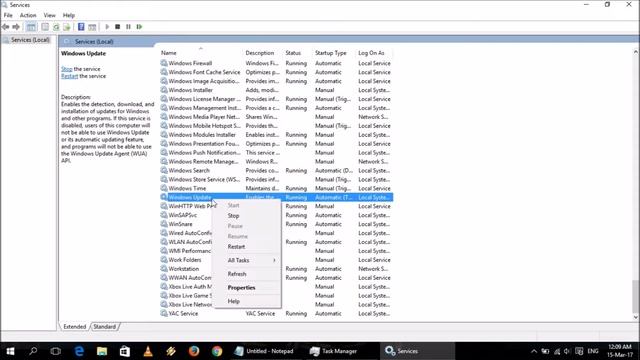640x360 pixels.
Task: Open File Explorer from the taskbar
Action: pos(102,351)
